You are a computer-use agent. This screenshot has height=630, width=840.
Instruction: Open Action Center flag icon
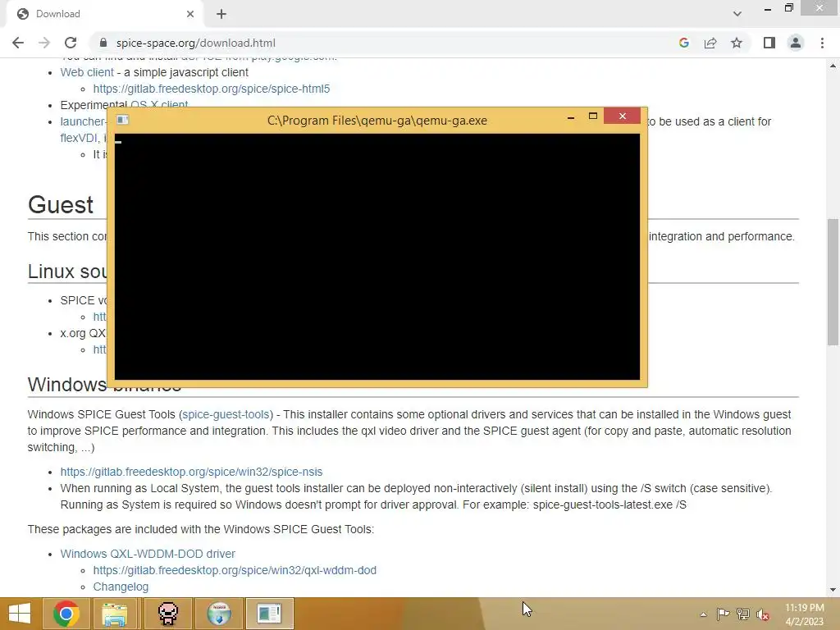[723, 614]
